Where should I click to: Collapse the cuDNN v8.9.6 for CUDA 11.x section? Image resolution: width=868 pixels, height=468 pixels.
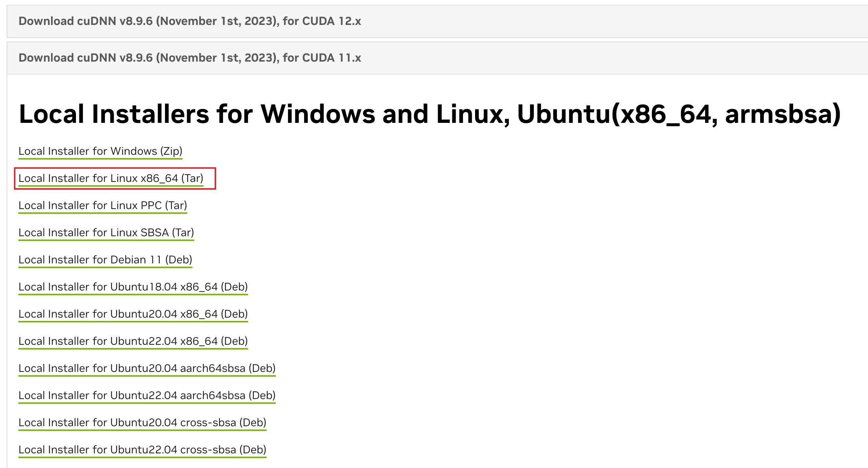pos(190,58)
